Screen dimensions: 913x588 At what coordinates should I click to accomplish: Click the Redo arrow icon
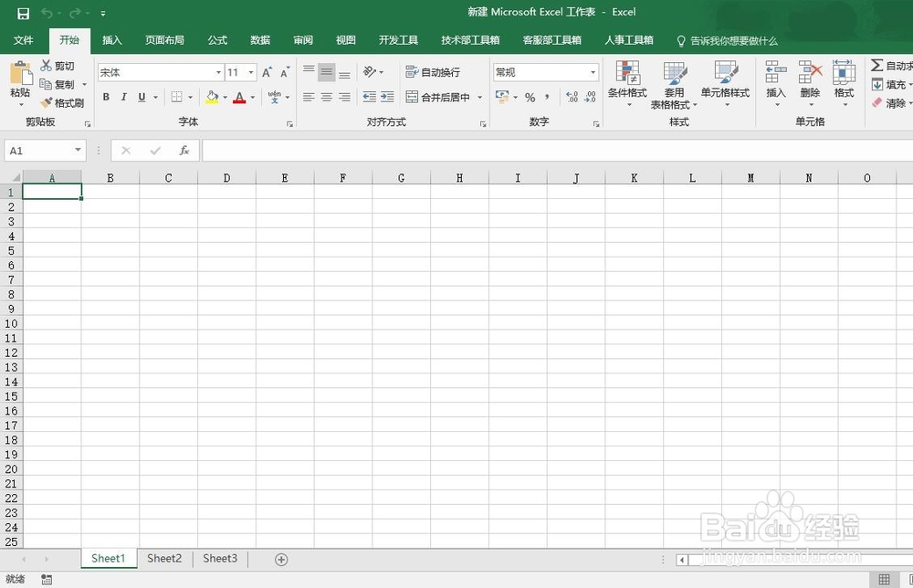75,13
